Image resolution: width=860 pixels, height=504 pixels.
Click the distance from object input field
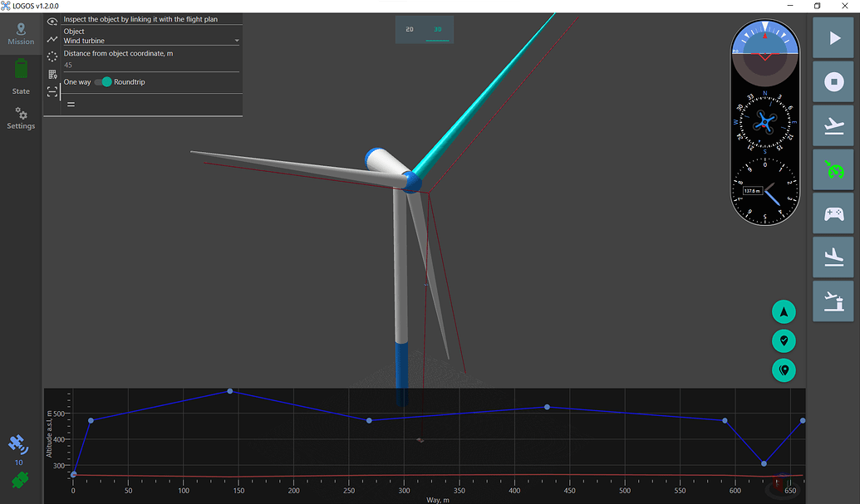150,65
